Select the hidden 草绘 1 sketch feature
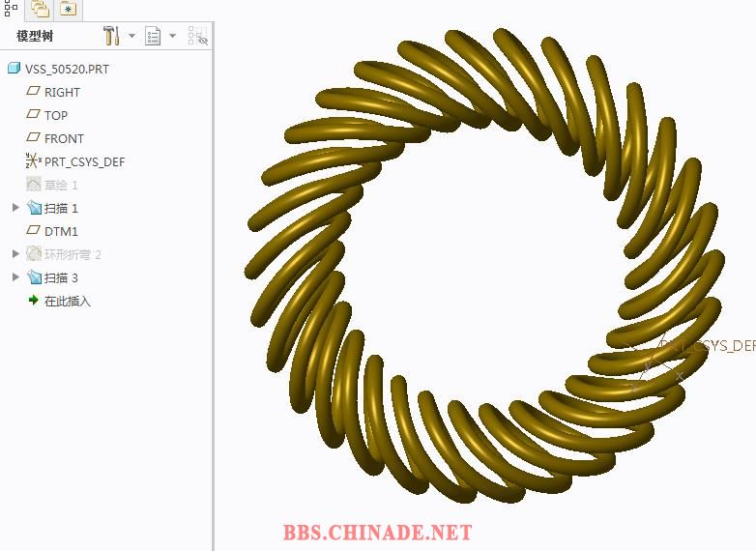Image resolution: width=756 pixels, height=551 pixels. (61, 185)
